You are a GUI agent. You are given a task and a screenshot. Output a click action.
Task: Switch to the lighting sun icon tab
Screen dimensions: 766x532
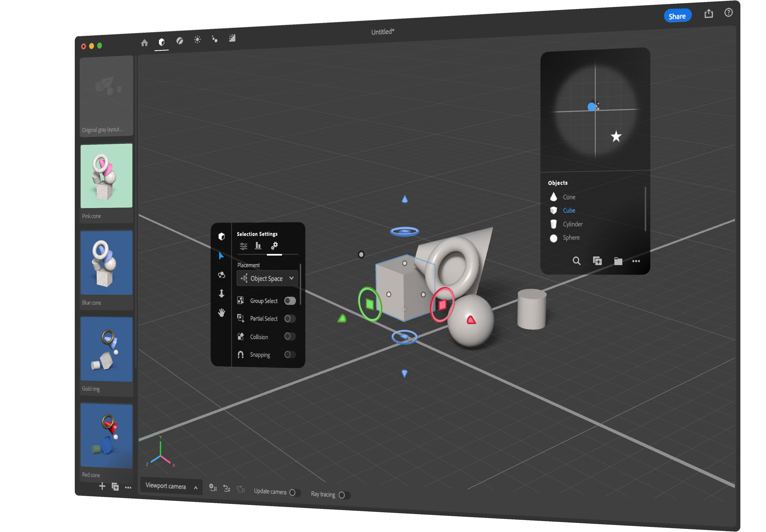point(197,40)
